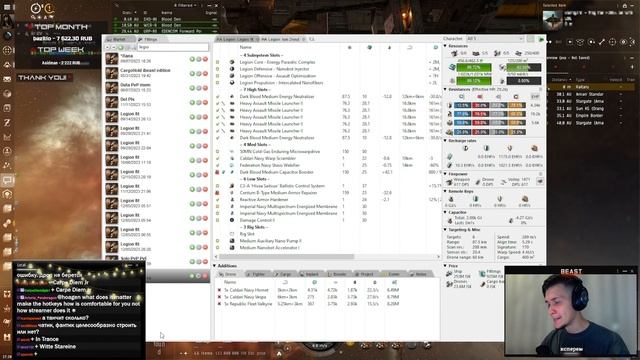Click the selected item thumbnail in EVE
640x360 pixels.
(552, 20)
